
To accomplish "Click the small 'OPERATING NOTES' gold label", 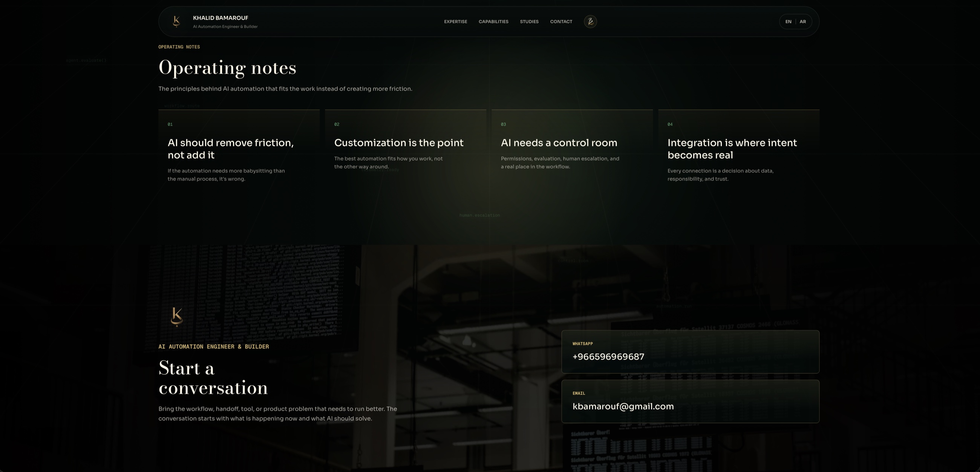I will (x=179, y=47).
